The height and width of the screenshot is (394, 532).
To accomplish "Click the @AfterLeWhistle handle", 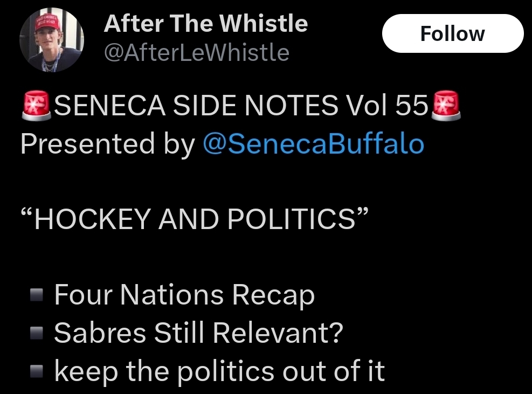I will 196,53.
